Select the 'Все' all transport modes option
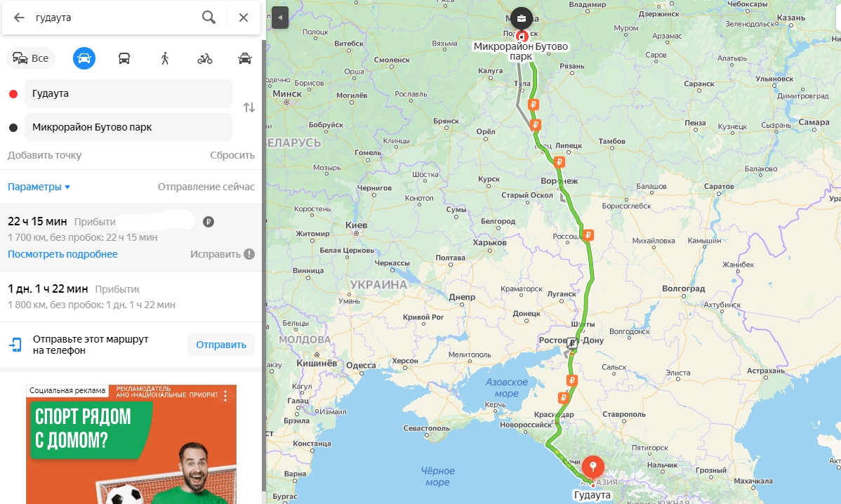 [31, 58]
